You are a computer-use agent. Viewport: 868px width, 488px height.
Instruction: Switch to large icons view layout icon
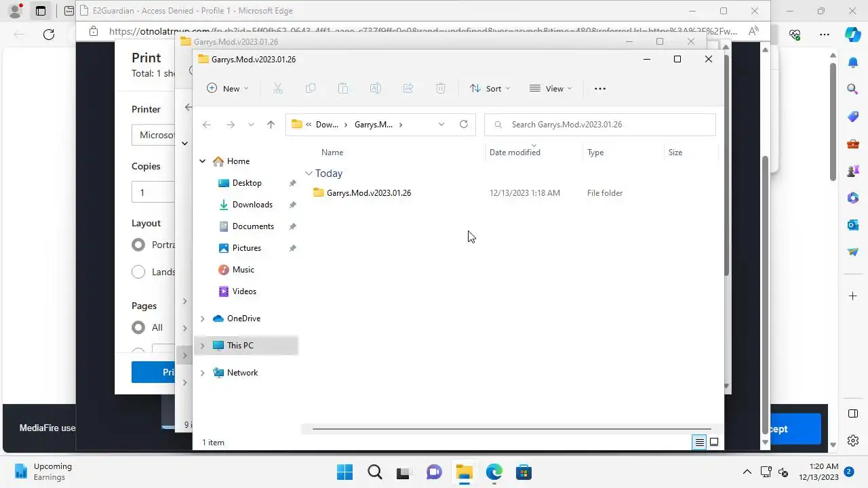(714, 443)
